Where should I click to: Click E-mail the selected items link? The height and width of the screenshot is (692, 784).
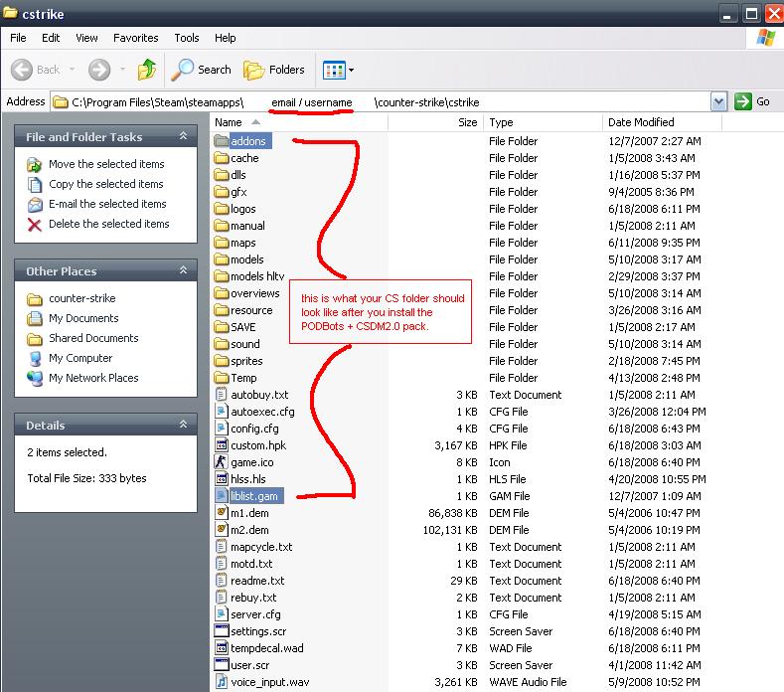107,204
